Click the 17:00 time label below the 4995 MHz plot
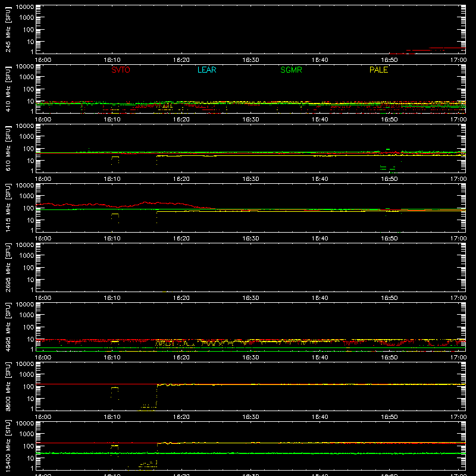476x476 pixels. [x=458, y=358]
